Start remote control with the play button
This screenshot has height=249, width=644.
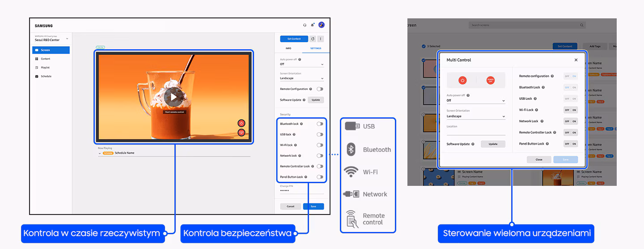(x=174, y=96)
